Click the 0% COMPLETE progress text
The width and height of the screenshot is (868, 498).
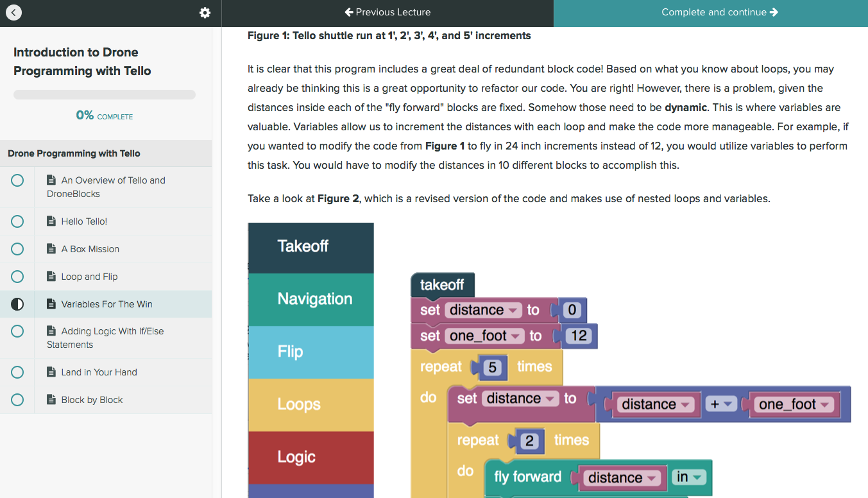coord(105,116)
